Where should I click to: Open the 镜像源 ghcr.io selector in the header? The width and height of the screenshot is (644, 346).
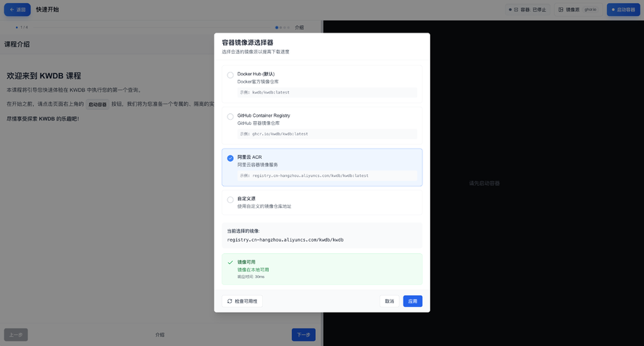578,9
